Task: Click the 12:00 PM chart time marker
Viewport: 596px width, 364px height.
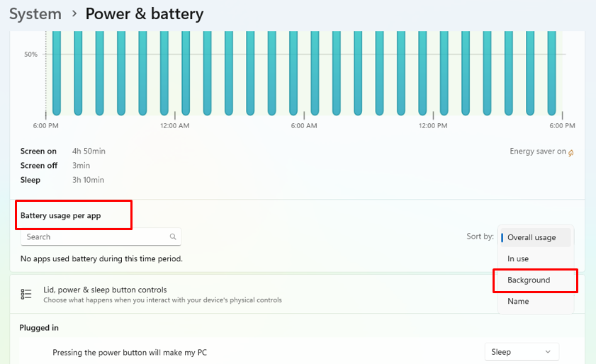Action: 433,126
